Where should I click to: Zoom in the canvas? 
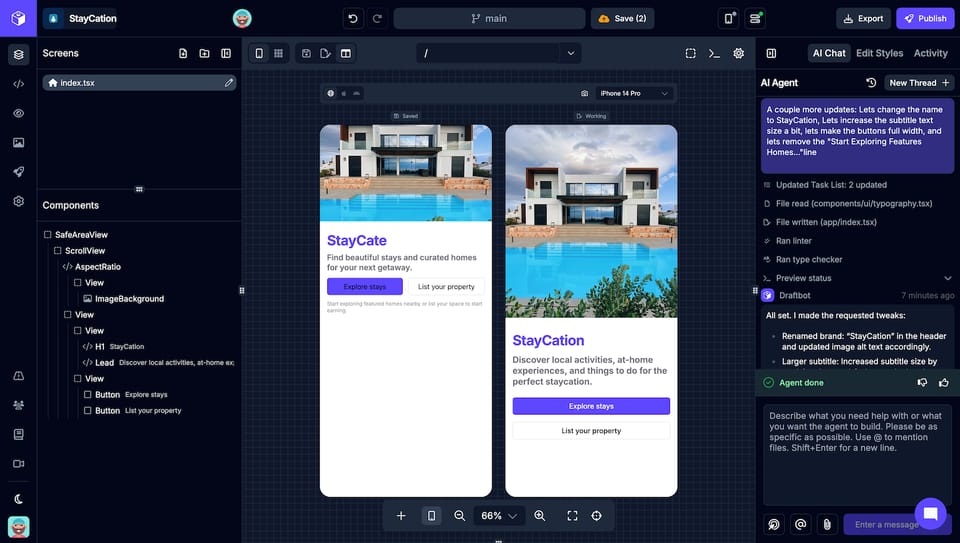(x=539, y=516)
